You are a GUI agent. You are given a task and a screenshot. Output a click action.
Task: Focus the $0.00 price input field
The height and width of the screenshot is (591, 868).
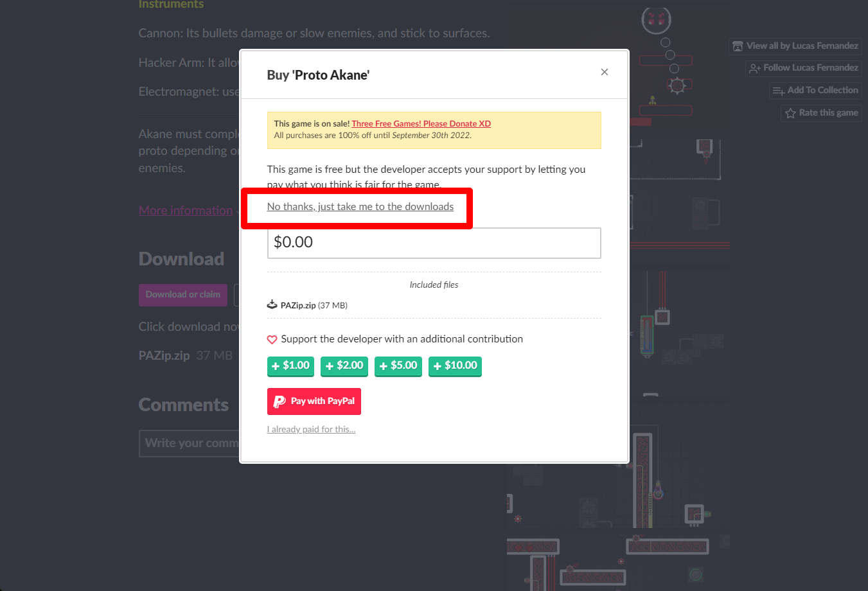click(x=434, y=243)
